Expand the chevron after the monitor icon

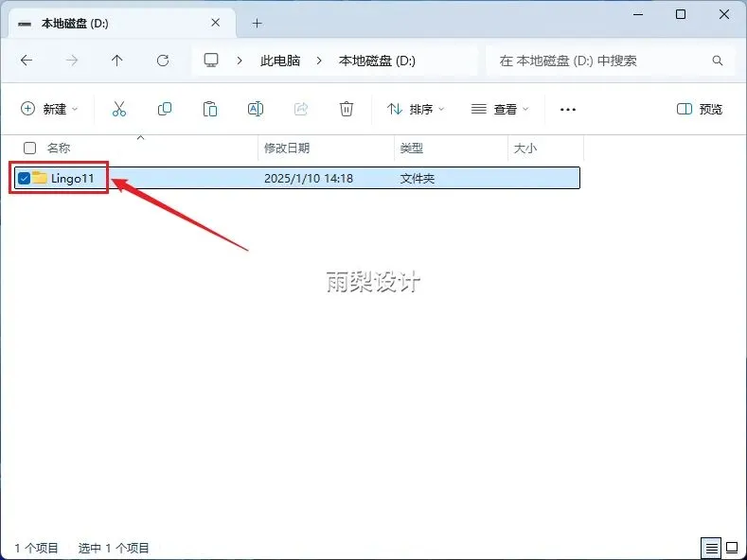coord(240,61)
